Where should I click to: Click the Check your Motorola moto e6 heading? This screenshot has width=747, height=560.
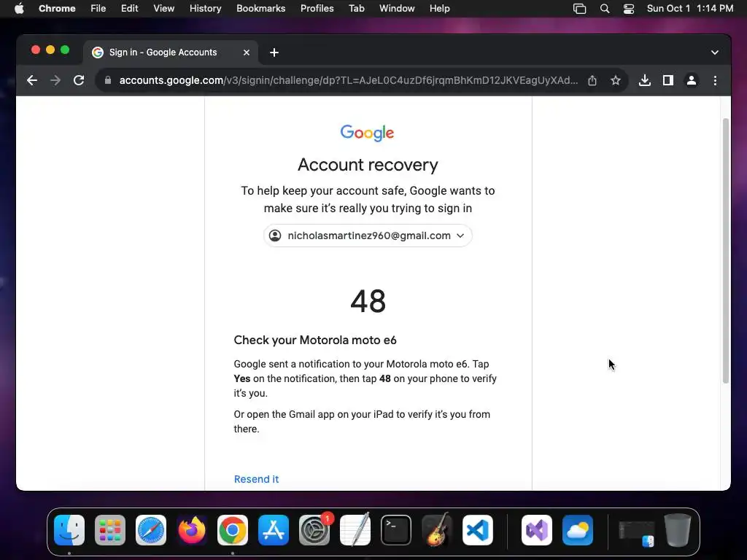point(315,340)
